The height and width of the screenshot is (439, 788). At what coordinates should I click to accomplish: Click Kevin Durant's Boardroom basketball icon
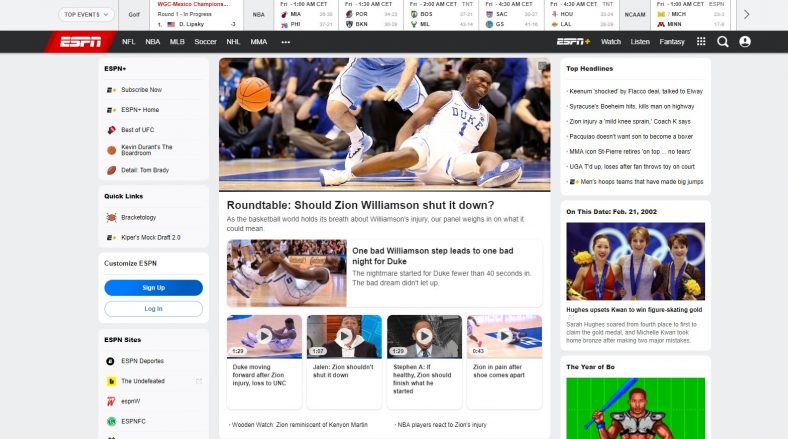(x=111, y=150)
